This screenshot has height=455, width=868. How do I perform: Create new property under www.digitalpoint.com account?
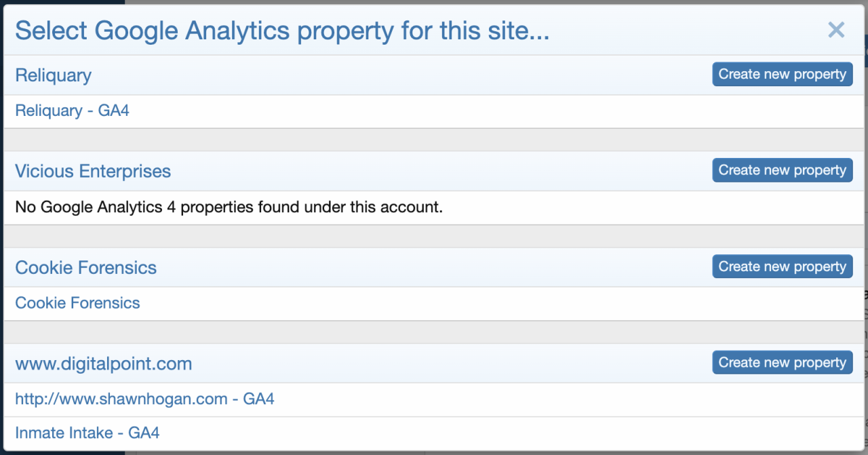[782, 363]
